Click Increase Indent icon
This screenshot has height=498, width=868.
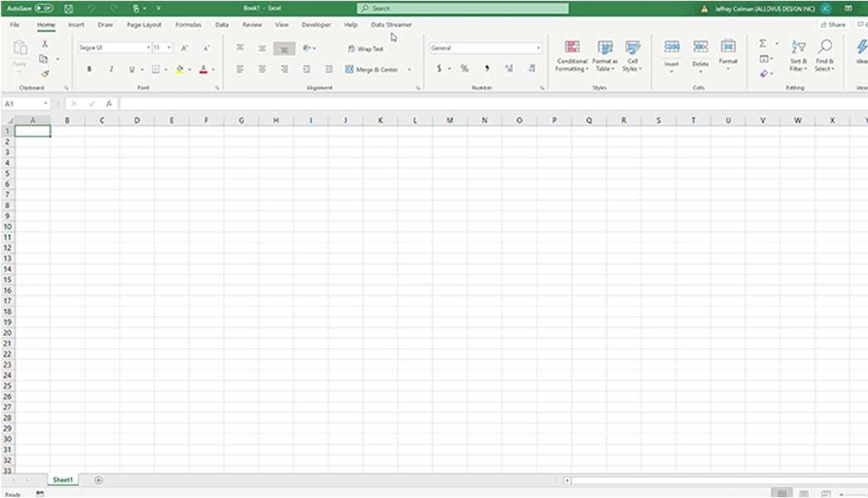click(x=328, y=69)
